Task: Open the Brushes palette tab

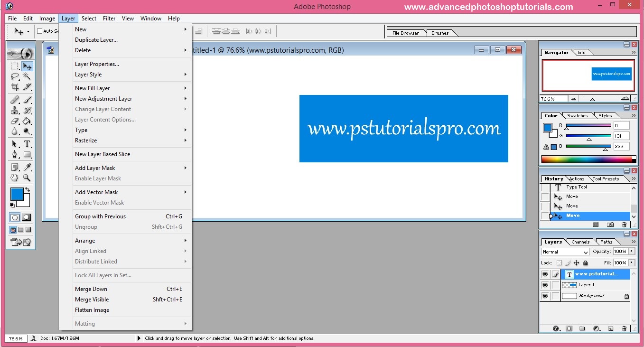Action: [440, 33]
